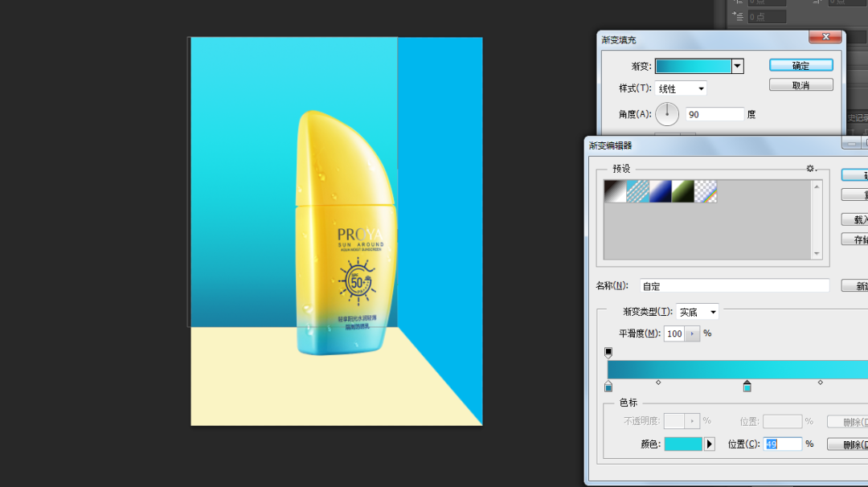Select the transparent rainbow gradient preset

705,191
